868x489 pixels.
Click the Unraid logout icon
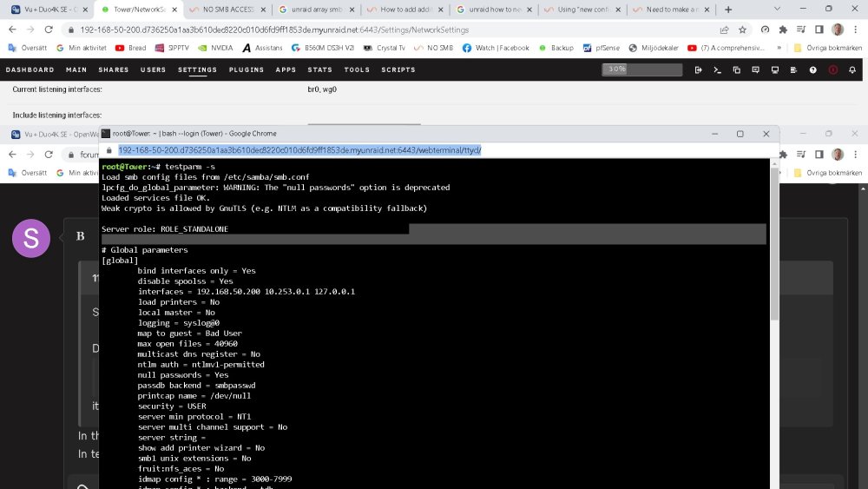698,69
